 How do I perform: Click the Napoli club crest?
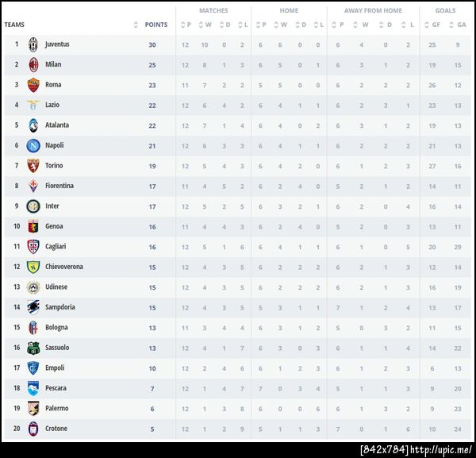coord(33,145)
